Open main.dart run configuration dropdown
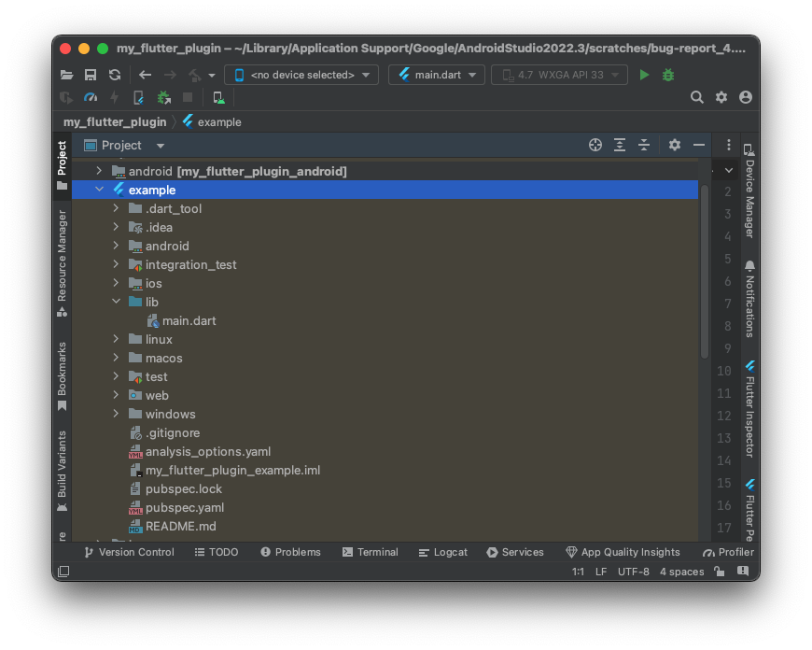The width and height of the screenshot is (812, 650). (x=436, y=75)
